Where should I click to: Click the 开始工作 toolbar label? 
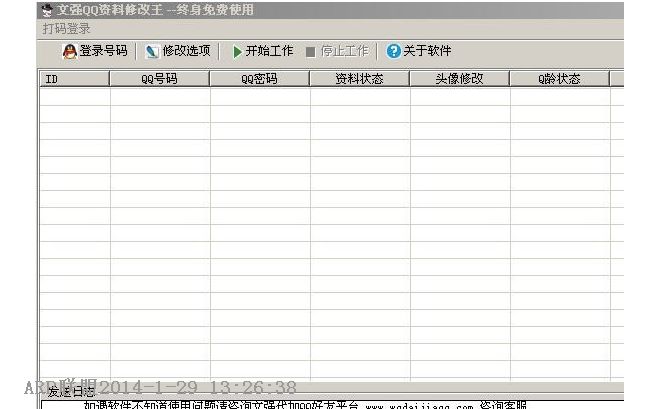[x=269, y=51]
